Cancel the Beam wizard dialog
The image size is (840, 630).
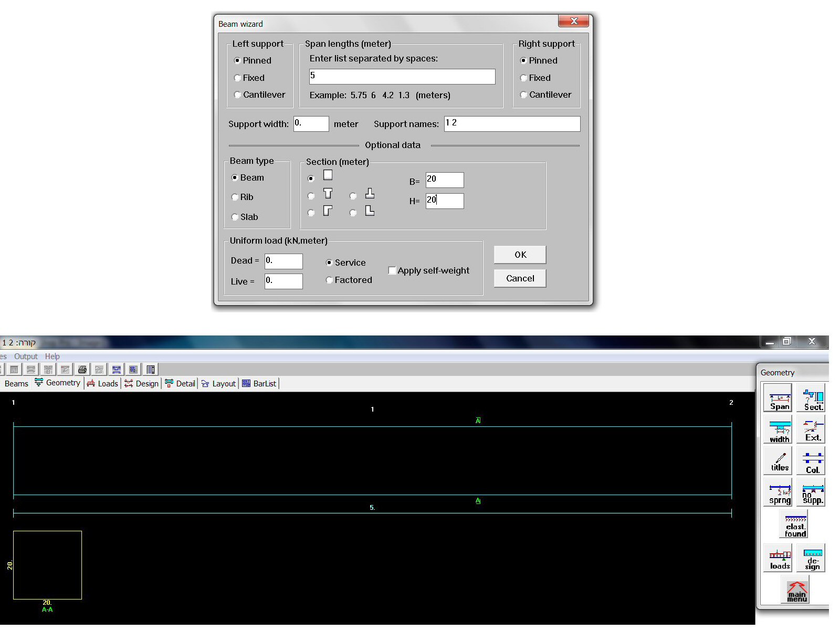(520, 278)
